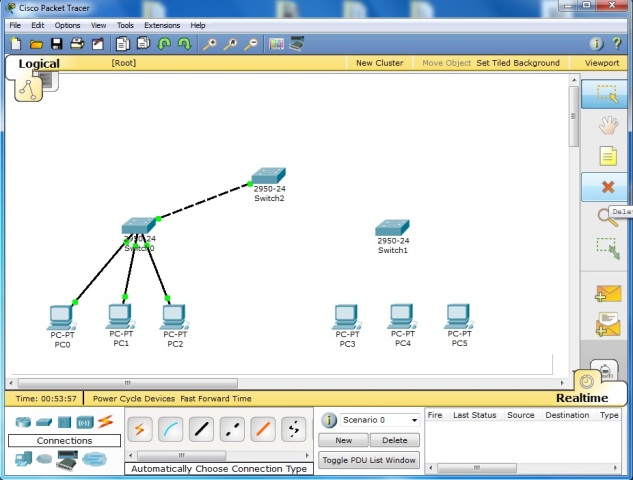Select the automatic connection lightning bolt
The image size is (633, 480).
coord(139,429)
